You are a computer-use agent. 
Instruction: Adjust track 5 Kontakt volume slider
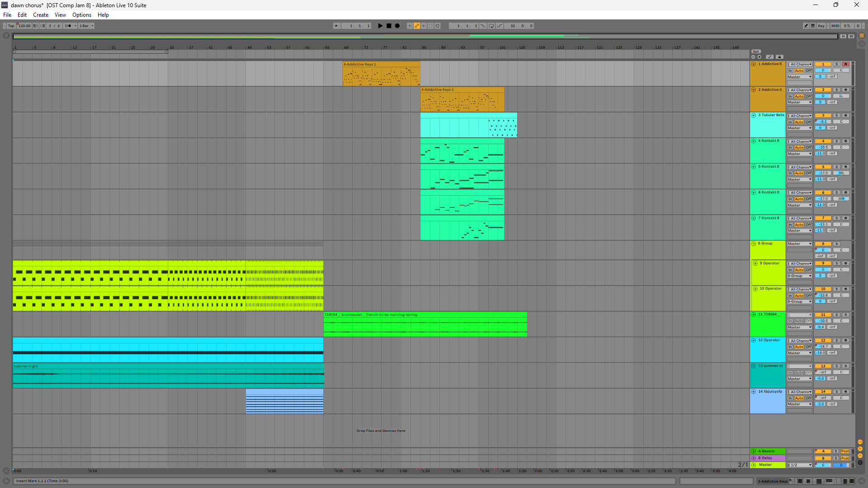pos(823,173)
